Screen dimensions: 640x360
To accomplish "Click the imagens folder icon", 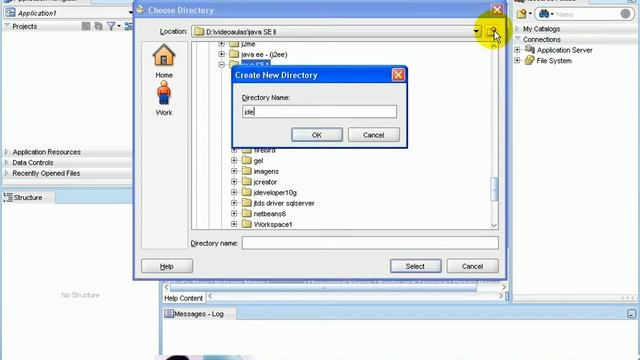I will (246, 171).
